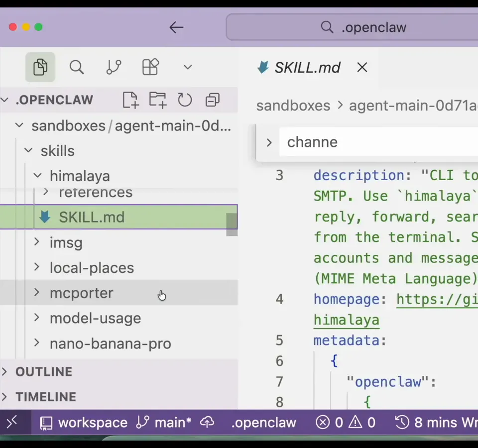The width and height of the screenshot is (478, 448).
Task: Click the himalaya link continuation text
Action: (347, 320)
